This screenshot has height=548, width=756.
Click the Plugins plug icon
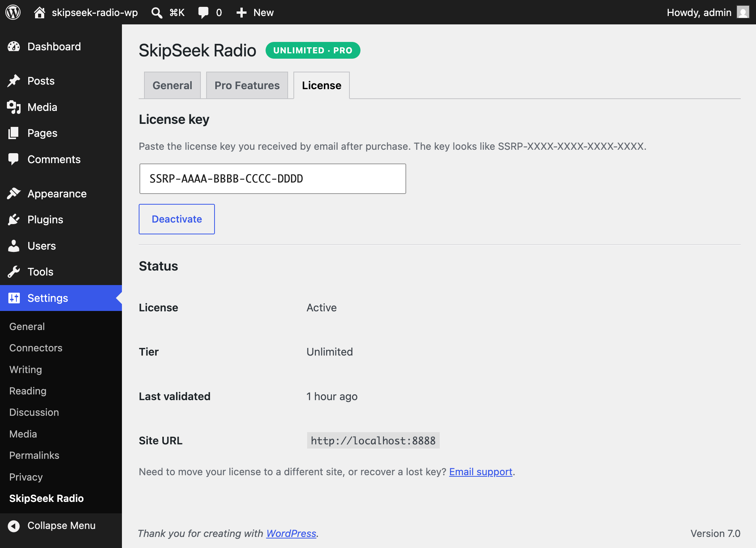pos(14,220)
